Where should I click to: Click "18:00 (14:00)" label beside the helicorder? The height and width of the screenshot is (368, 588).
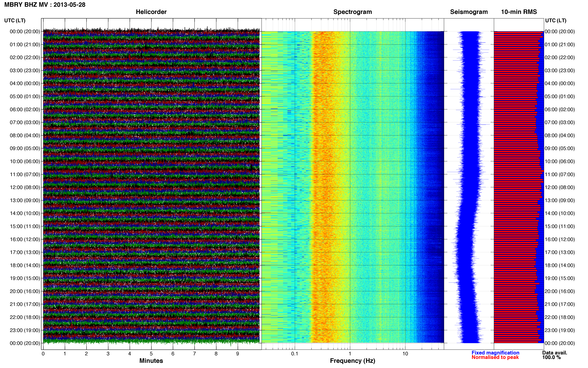pyautogui.click(x=25, y=265)
